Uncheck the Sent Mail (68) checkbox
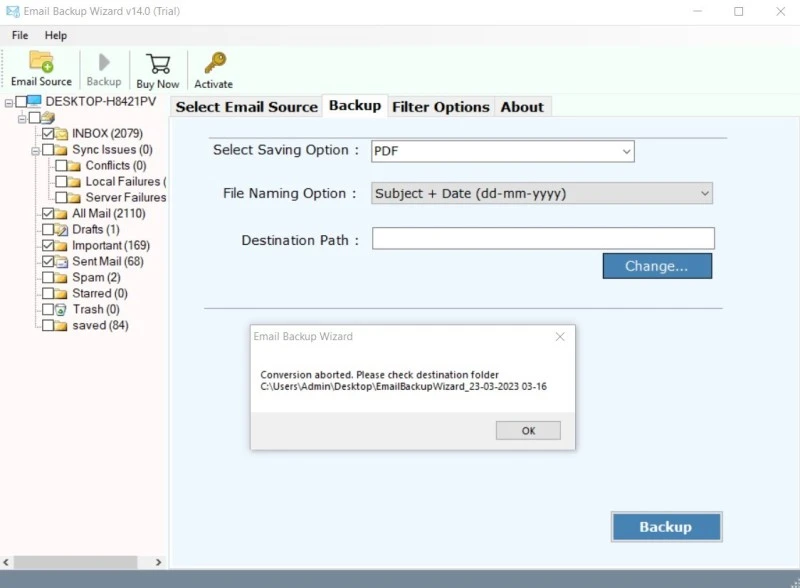This screenshot has width=800, height=588. (48, 261)
